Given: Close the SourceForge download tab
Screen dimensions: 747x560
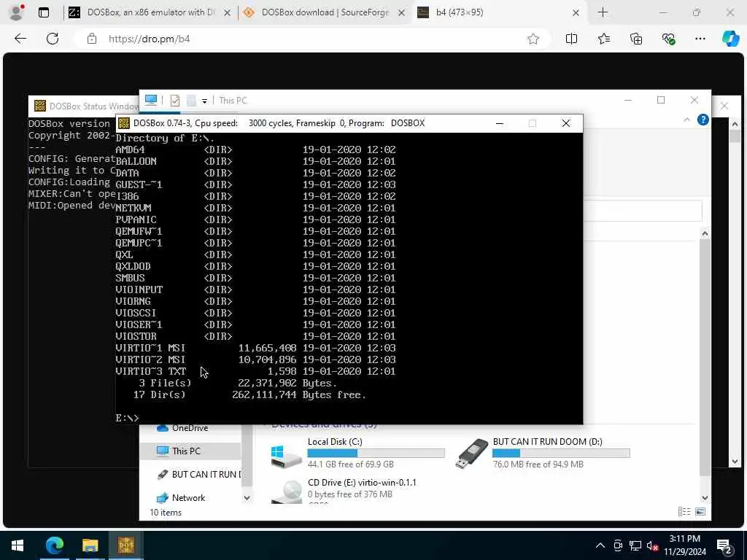Looking at the screenshot, I should [402, 13].
